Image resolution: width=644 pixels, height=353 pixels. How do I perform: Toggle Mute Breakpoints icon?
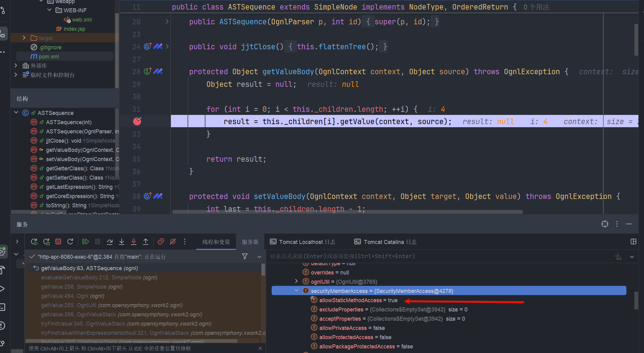point(173,242)
